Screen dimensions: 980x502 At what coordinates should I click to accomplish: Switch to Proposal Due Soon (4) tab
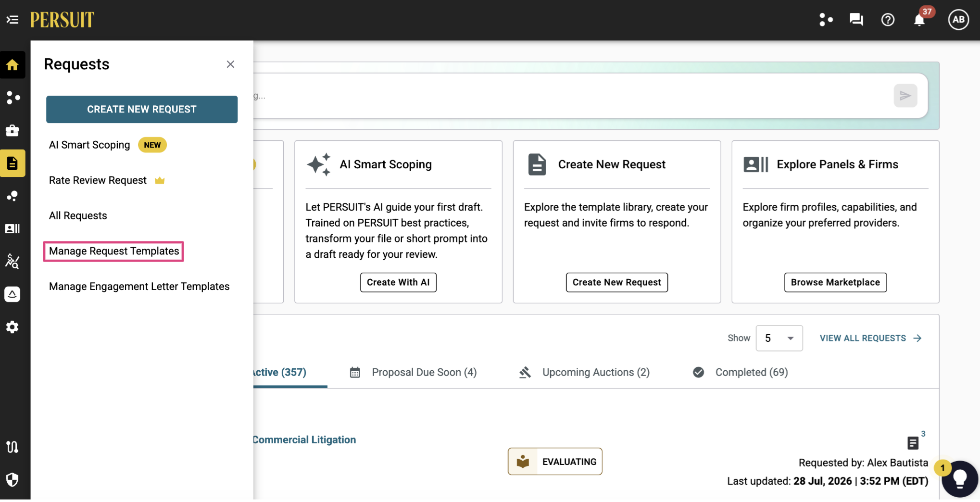click(x=414, y=372)
